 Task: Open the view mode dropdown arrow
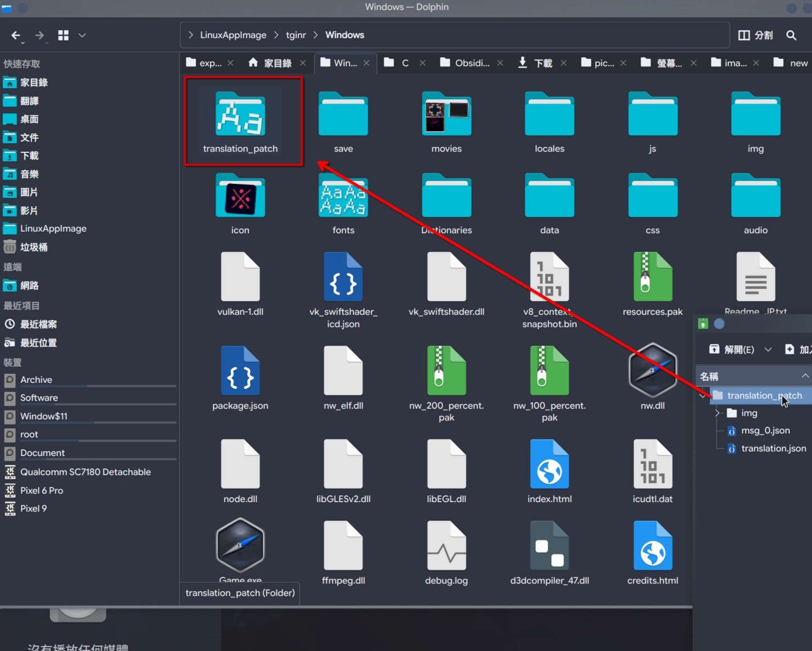82,35
